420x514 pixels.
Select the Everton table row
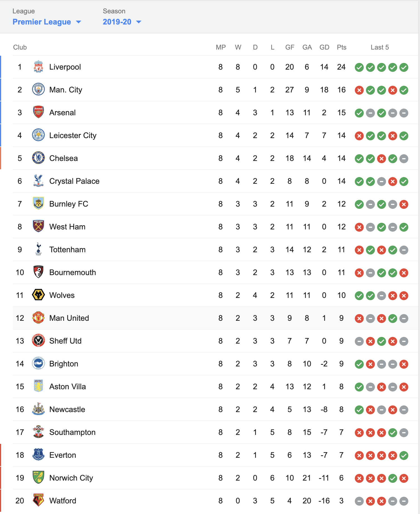(x=215, y=455)
